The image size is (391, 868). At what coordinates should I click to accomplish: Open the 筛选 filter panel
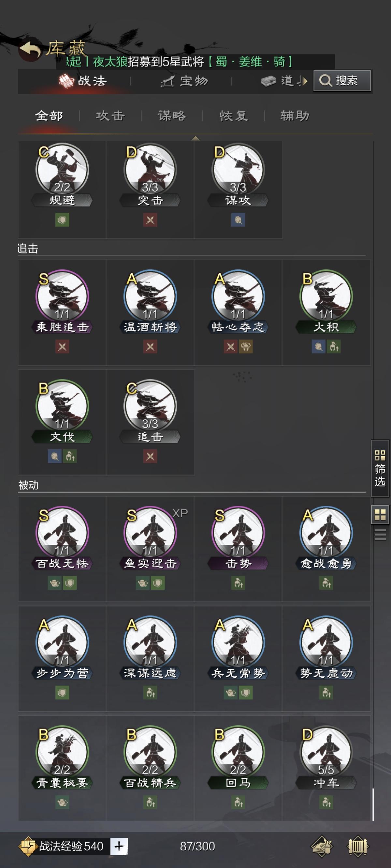(380, 468)
